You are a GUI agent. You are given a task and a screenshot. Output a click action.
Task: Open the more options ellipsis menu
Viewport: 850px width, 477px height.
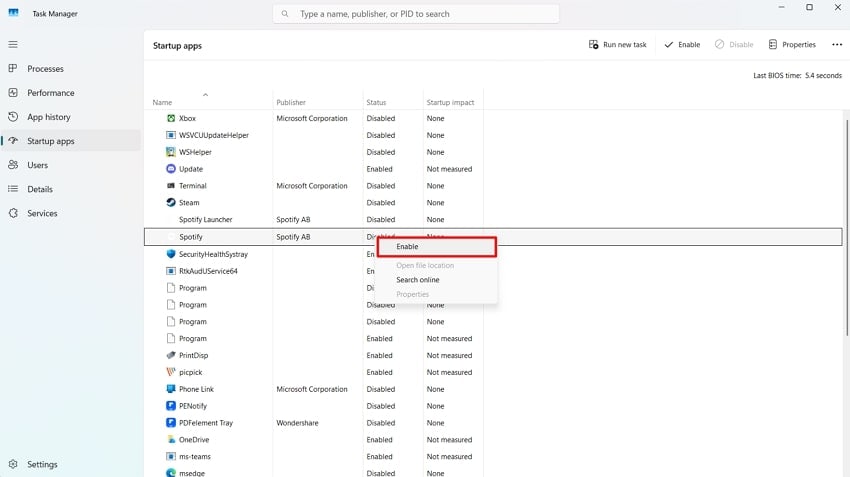tap(837, 44)
